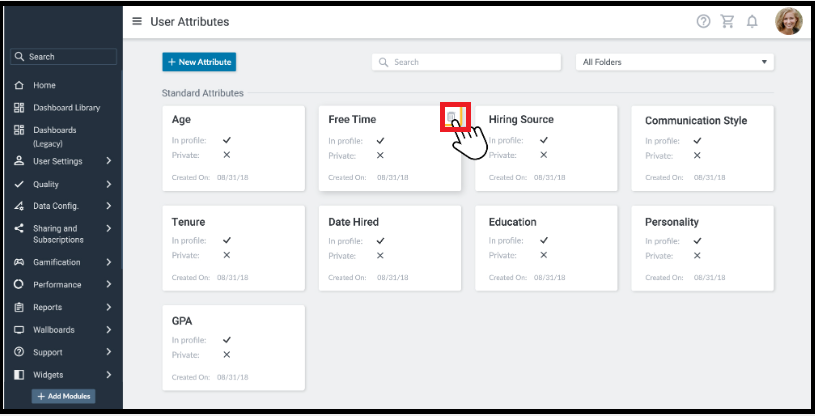815x416 pixels.
Task: Select Gamification menu item
Action: [57, 262]
